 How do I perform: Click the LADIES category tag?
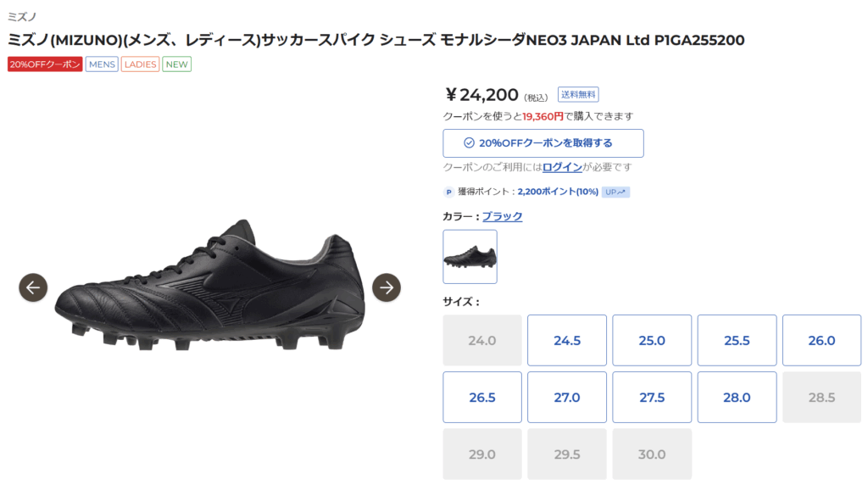click(x=140, y=64)
